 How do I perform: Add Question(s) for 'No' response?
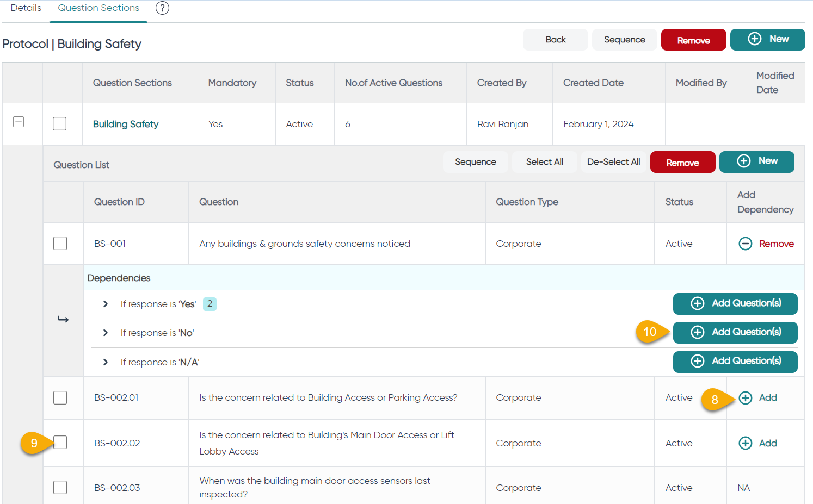pos(735,333)
